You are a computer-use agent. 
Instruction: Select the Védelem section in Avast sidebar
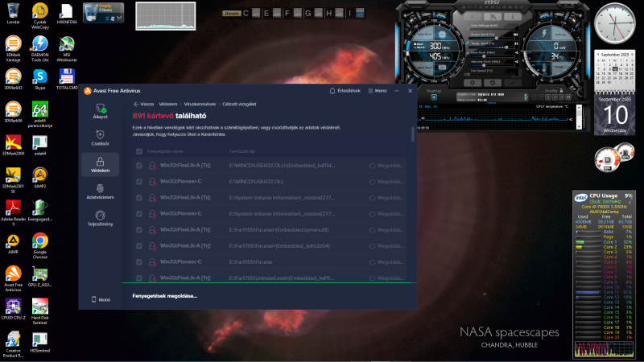pos(100,165)
